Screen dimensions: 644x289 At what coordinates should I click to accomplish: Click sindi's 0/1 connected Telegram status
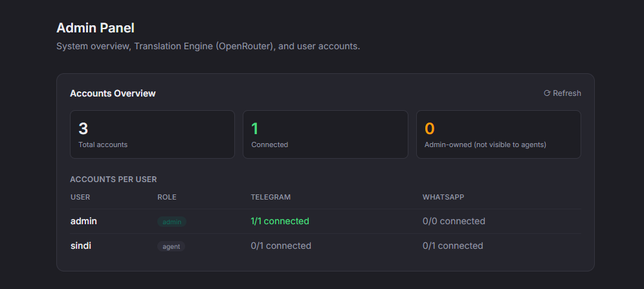click(x=281, y=246)
